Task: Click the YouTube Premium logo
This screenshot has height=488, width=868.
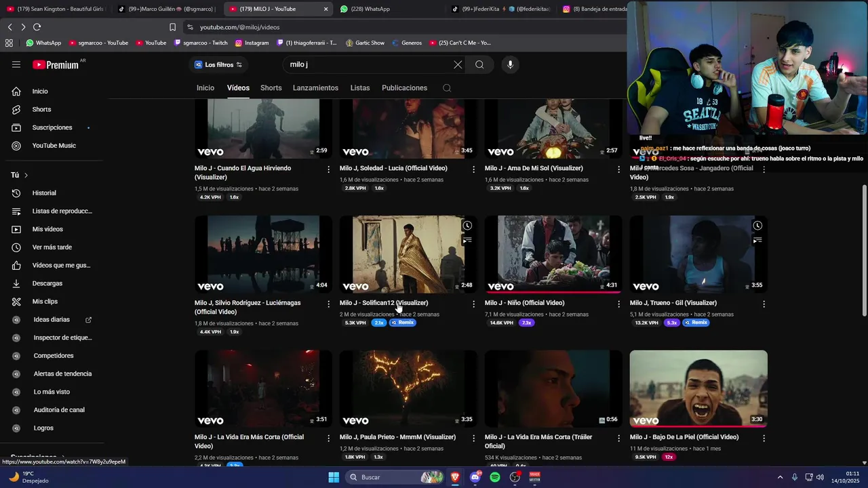Action: (x=56, y=64)
